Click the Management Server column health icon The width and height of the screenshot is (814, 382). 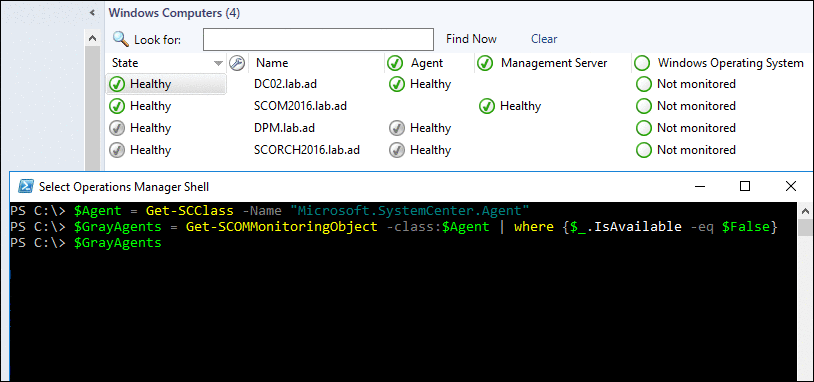click(x=485, y=63)
